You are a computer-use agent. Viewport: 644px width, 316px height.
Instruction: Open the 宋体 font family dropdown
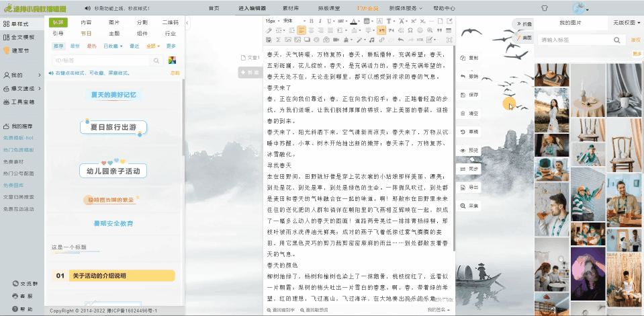pyautogui.click(x=289, y=21)
